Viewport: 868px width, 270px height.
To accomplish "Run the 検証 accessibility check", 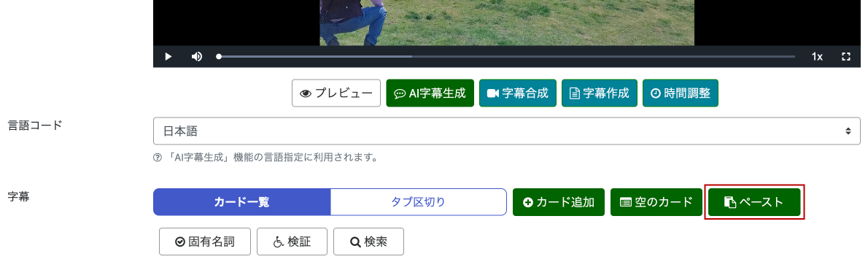I will point(292,242).
